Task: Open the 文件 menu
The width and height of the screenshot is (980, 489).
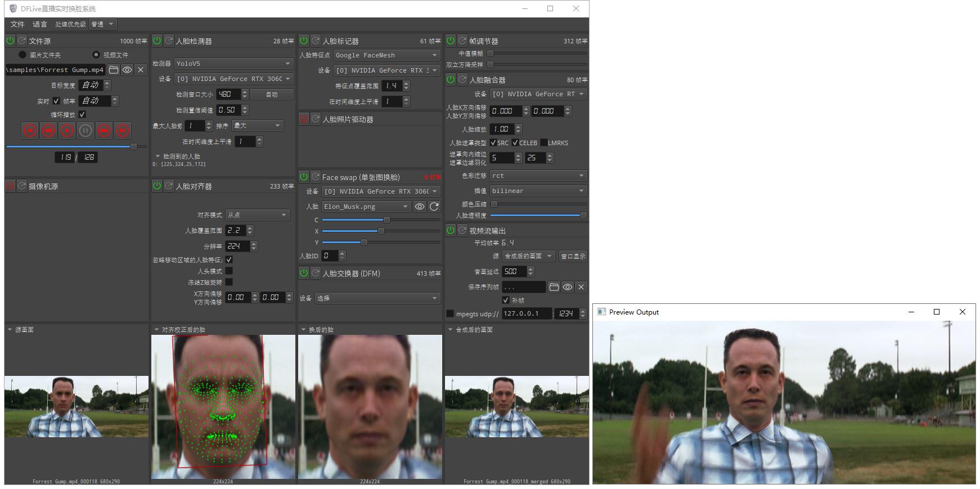Action: coord(17,24)
